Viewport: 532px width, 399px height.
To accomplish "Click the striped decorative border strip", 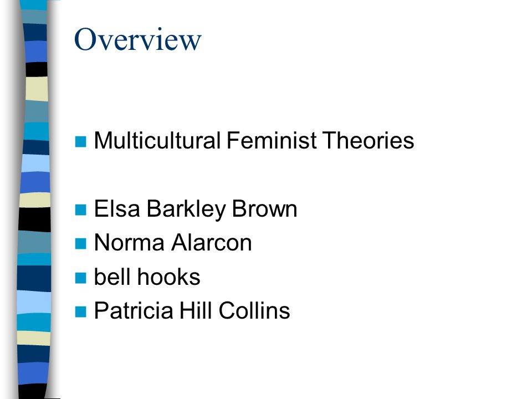I will tap(34, 199).
